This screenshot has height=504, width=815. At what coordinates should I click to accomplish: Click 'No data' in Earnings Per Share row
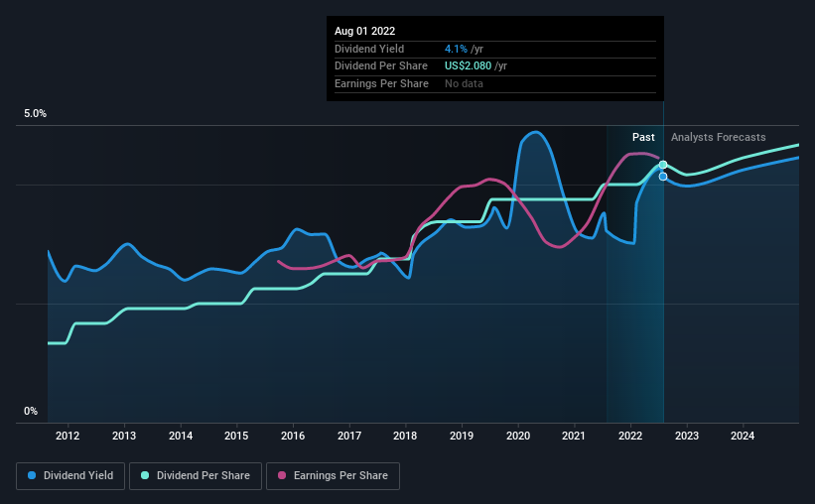click(x=464, y=83)
